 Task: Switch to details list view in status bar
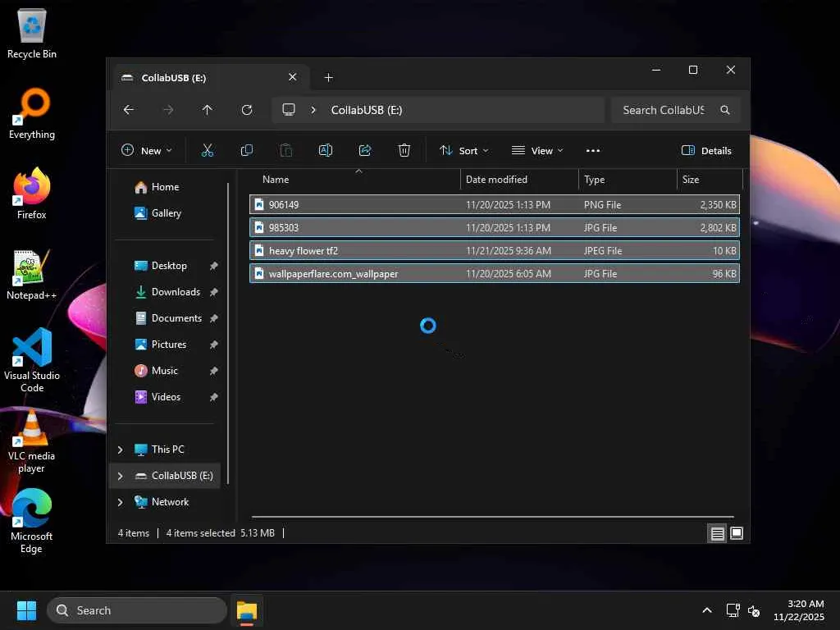click(x=717, y=533)
